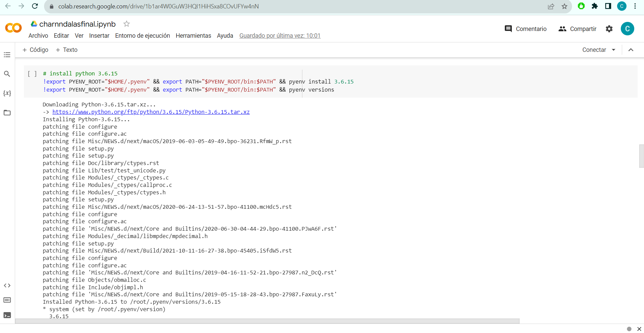Expand the Conectar dropdown arrow
This screenshot has height=333, width=644.
click(613, 50)
